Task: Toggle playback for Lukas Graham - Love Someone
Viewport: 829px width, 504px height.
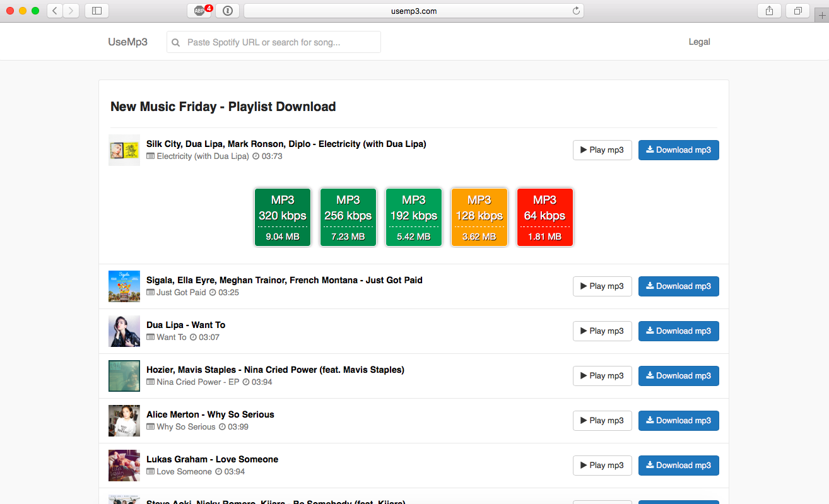Action: 602,465
